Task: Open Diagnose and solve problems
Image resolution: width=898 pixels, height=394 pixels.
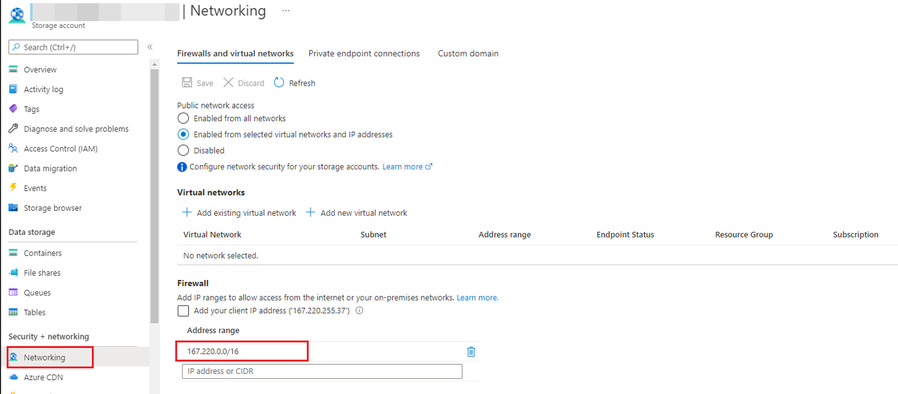Action: click(69, 129)
